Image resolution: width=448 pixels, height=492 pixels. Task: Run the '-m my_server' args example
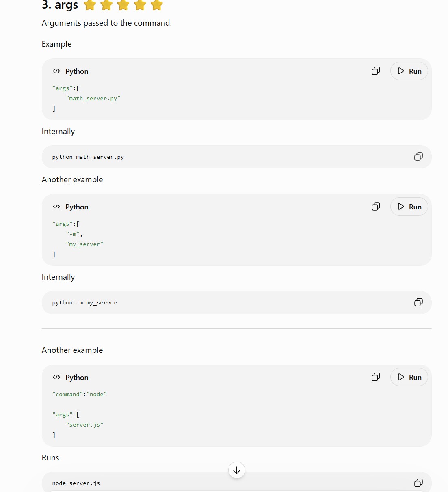(409, 207)
